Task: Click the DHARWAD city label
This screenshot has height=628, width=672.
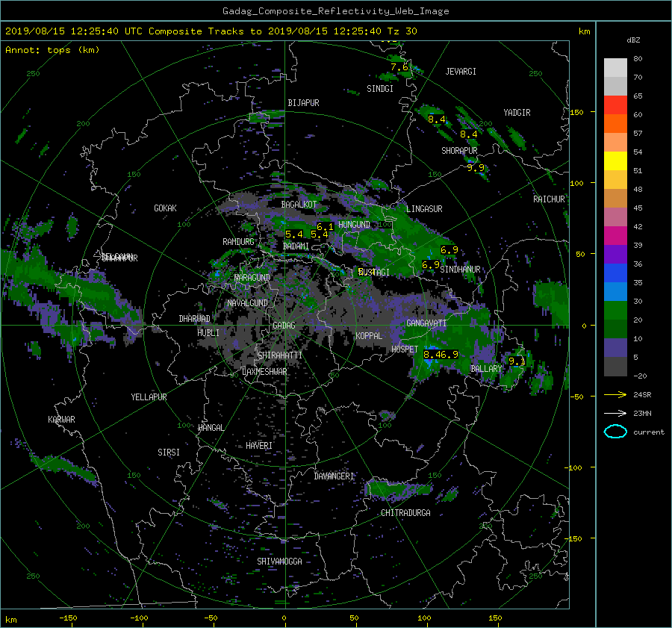Action: 195,319
